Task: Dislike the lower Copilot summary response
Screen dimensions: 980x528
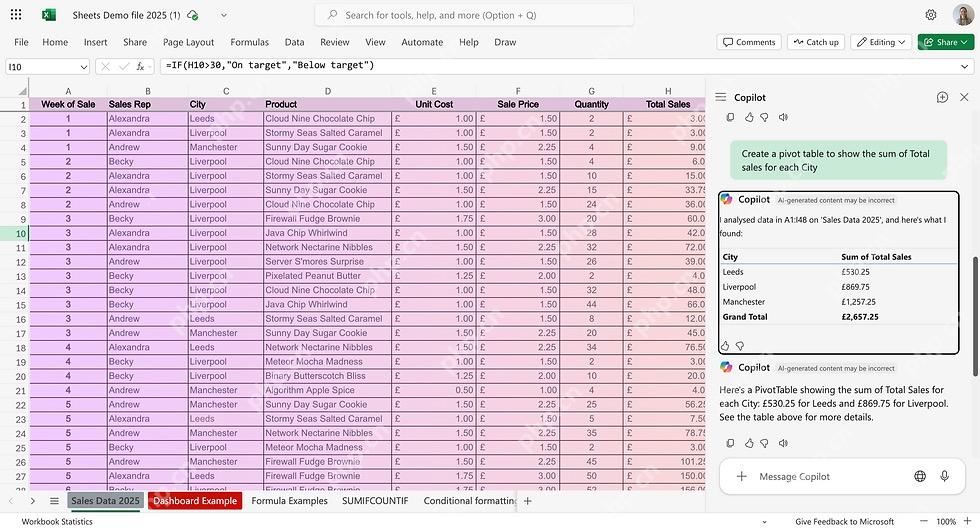Action: point(764,443)
